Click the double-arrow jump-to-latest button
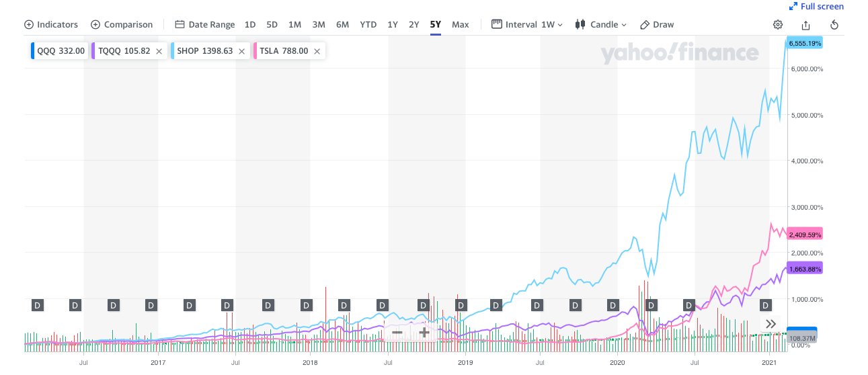The width and height of the screenshot is (868, 375). coord(771,324)
